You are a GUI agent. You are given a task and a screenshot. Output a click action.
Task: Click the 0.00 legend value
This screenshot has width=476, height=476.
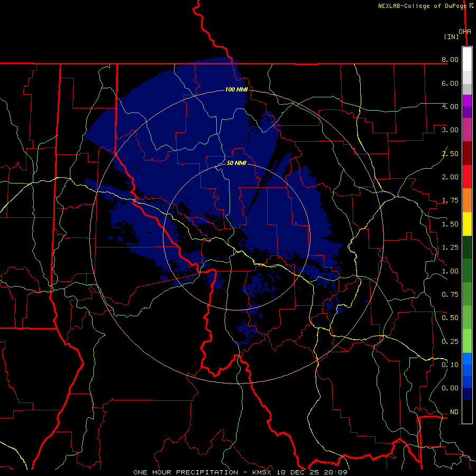tap(450, 388)
